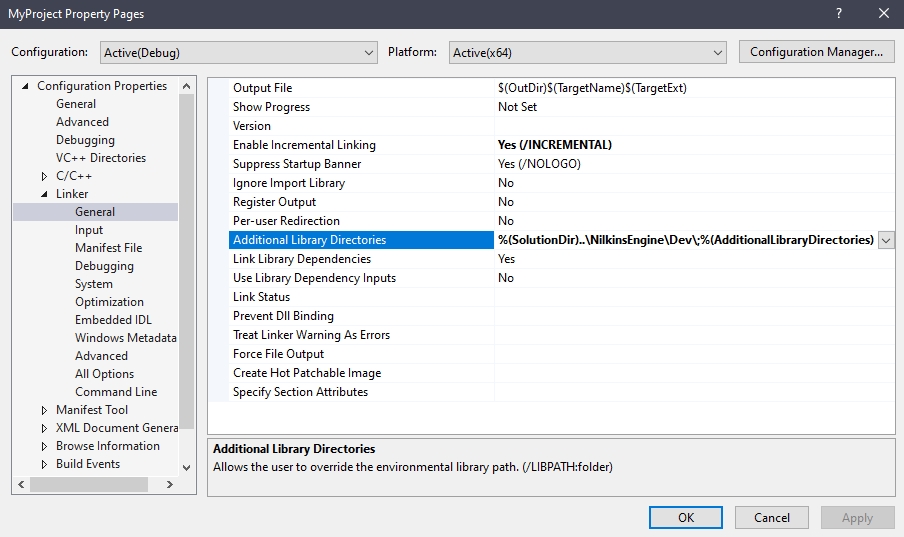904x537 pixels.
Task: Open the Linker Optimization page
Action: (109, 302)
